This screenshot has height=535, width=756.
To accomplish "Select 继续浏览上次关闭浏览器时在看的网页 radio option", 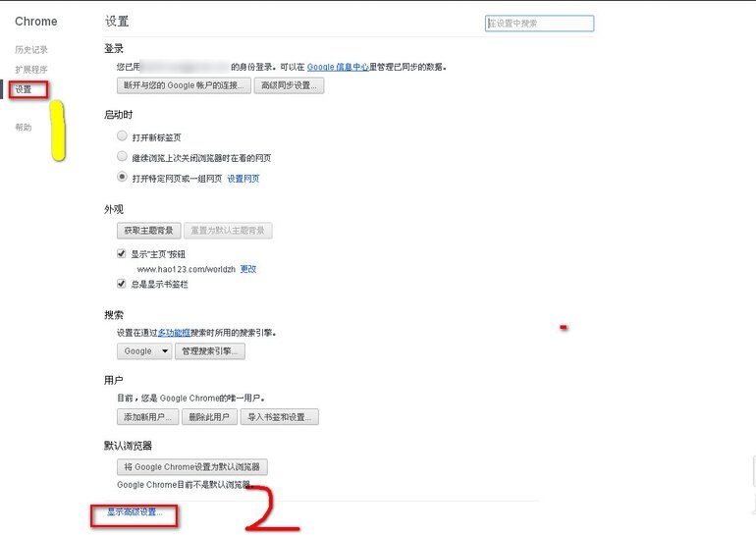I will pyautogui.click(x=122, y=156).
